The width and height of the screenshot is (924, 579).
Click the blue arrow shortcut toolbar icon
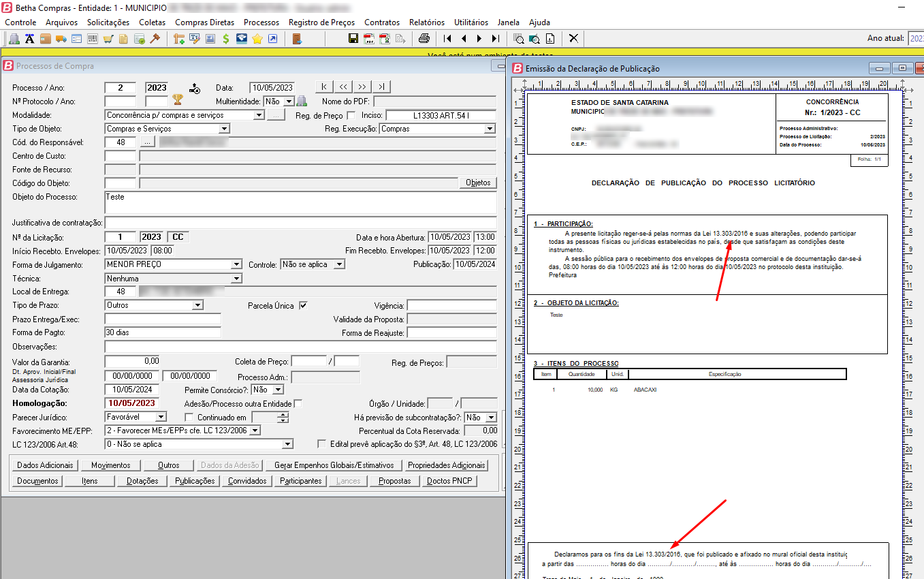273,39
